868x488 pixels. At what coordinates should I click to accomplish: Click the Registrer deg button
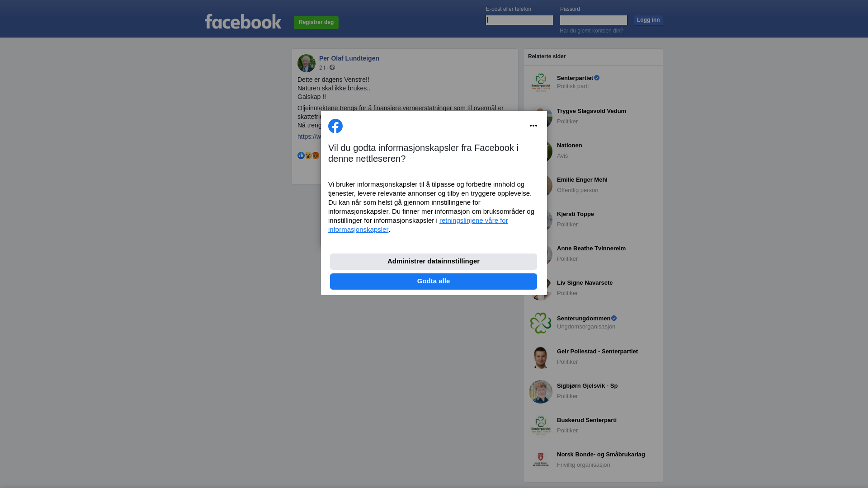coord(316,23)
